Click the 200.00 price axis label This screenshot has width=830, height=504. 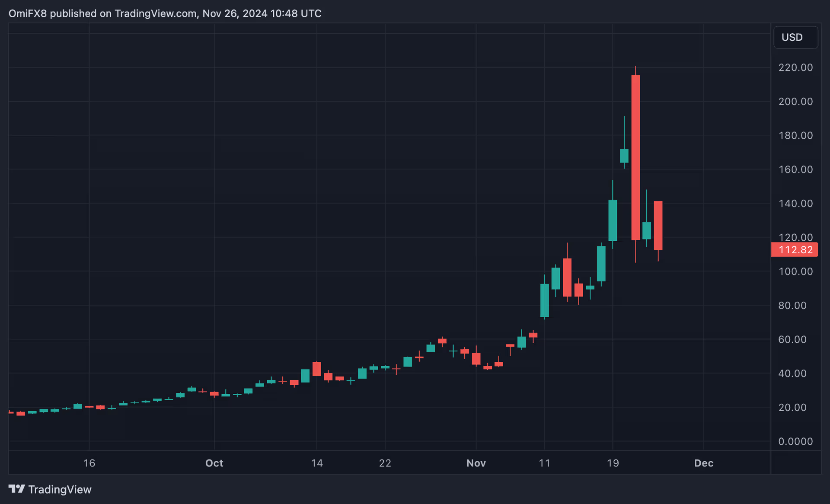point(795,102)
